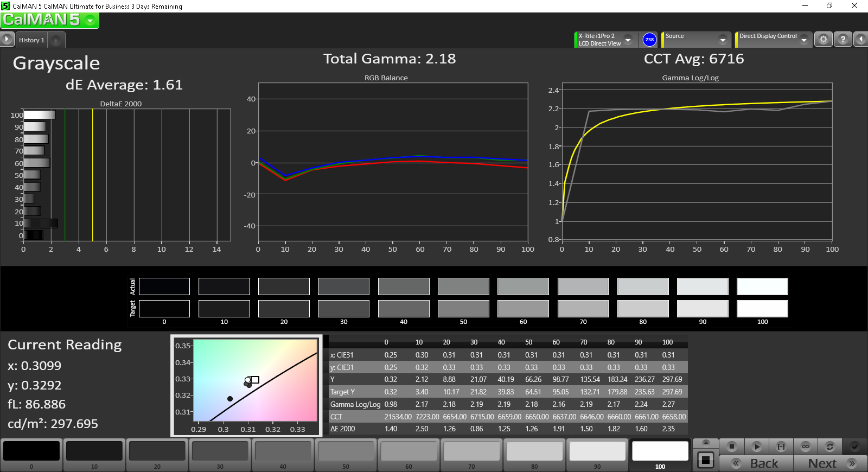Add a new history tab
Screen dimensions: 868x472
click(56, 40)
